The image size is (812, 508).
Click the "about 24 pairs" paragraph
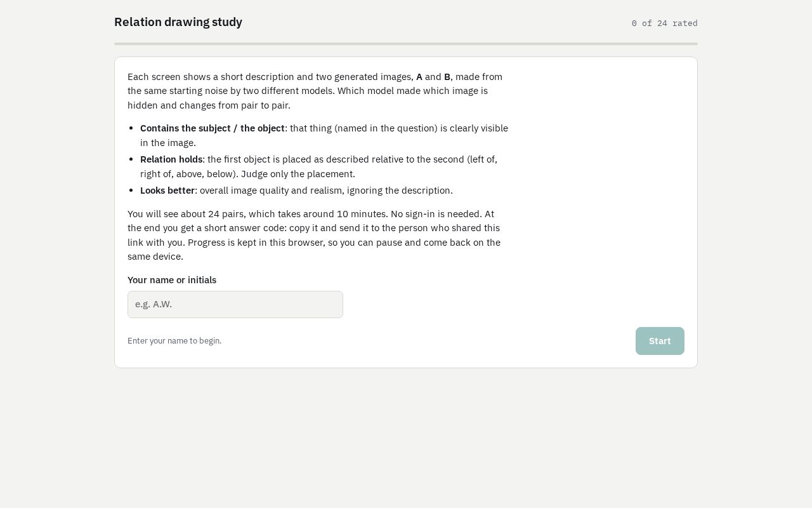[x=315, y=235]
